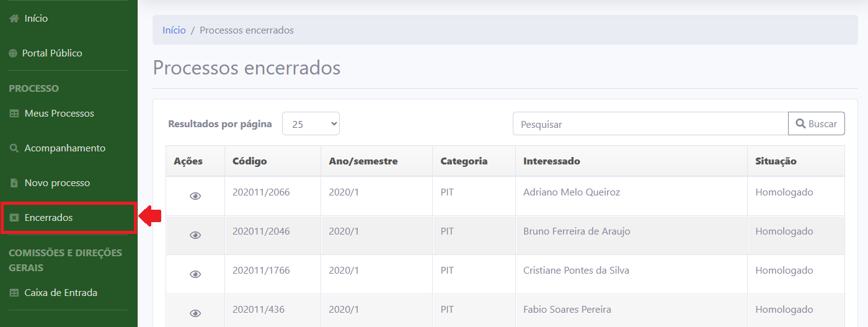Sort table by Interessado column header

coord(551,161)
